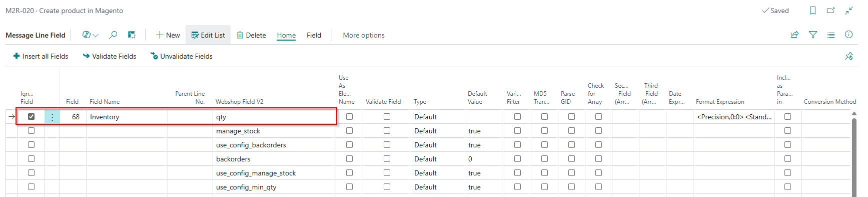This screenshot has width=868, height=197.
Task: Click the Conversion Method column header
Action: pos(830,102)
